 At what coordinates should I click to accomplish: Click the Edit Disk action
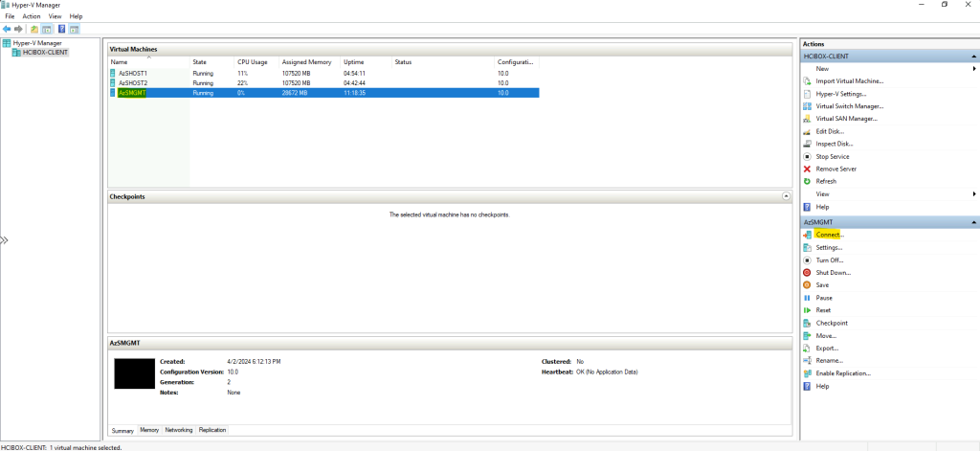[x=830, y=131]
